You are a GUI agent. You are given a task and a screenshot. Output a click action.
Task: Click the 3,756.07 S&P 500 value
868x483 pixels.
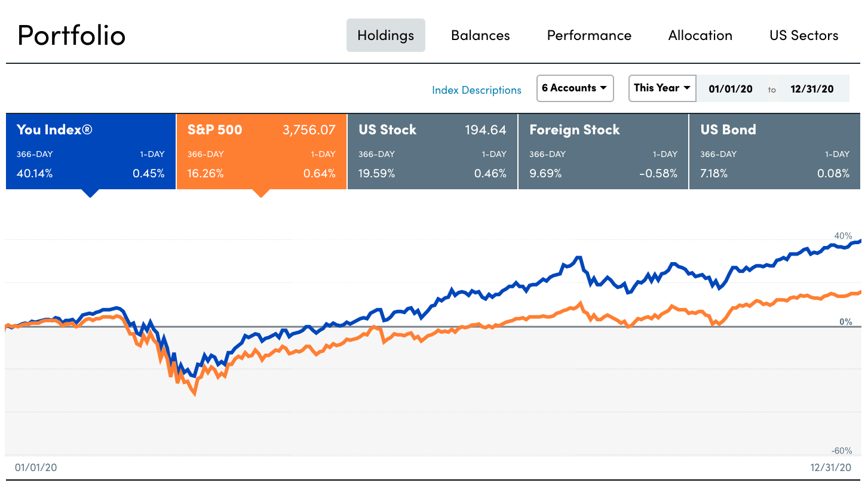pos(309,130)
